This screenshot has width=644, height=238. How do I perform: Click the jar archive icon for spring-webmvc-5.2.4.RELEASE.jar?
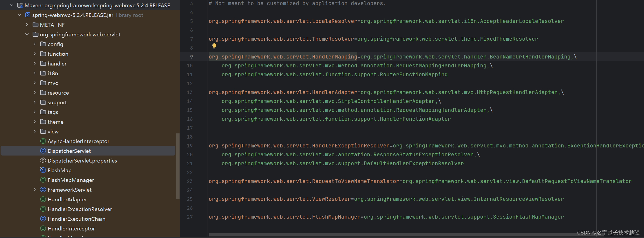point(27,15)
